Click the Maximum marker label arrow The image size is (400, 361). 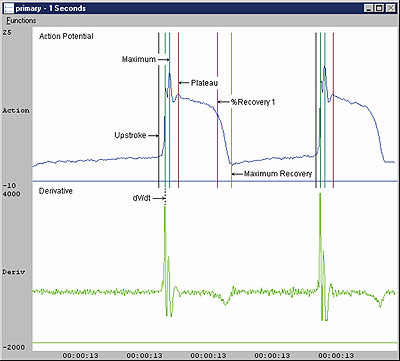click(x=163, y=60)
